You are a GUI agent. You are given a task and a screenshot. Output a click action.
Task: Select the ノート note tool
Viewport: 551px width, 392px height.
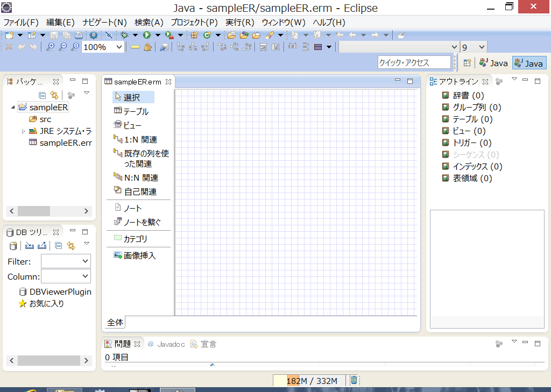pyautogui.click(x=129, y=208)
